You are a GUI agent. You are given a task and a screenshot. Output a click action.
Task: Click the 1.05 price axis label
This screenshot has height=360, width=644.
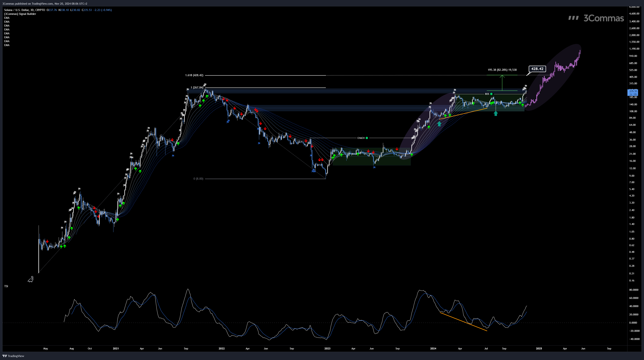(x=632, y=232)
